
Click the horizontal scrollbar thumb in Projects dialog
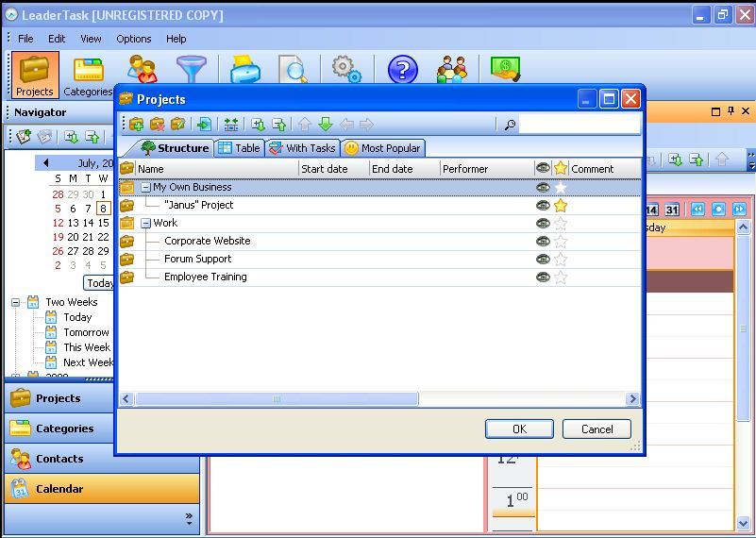coord(277,398)
